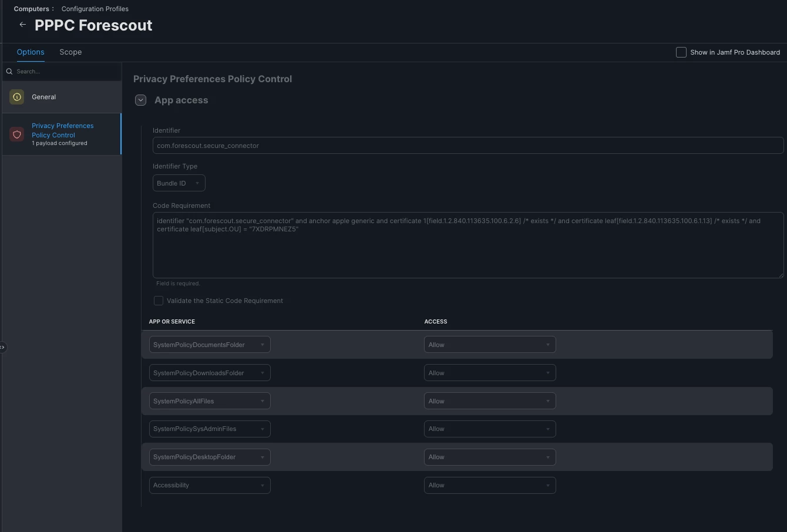Switch to the Options tab
The width and height of the screenshot is (787, 532).
coord(31,52)
